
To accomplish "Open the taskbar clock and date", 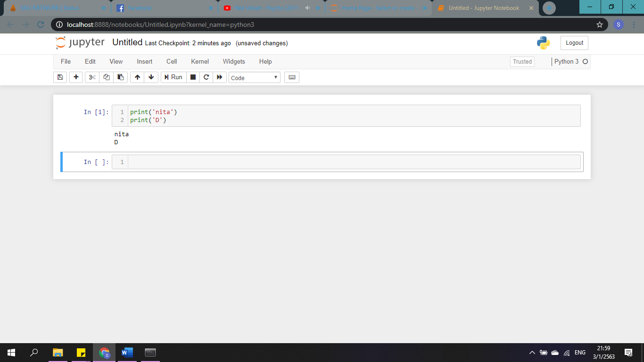I will [603, 353].
